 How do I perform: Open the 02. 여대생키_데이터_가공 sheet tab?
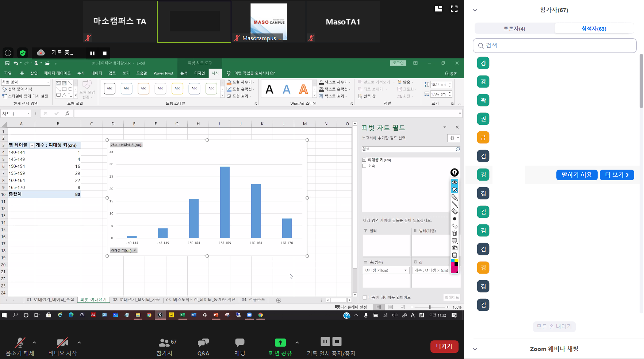coord(136,300)
